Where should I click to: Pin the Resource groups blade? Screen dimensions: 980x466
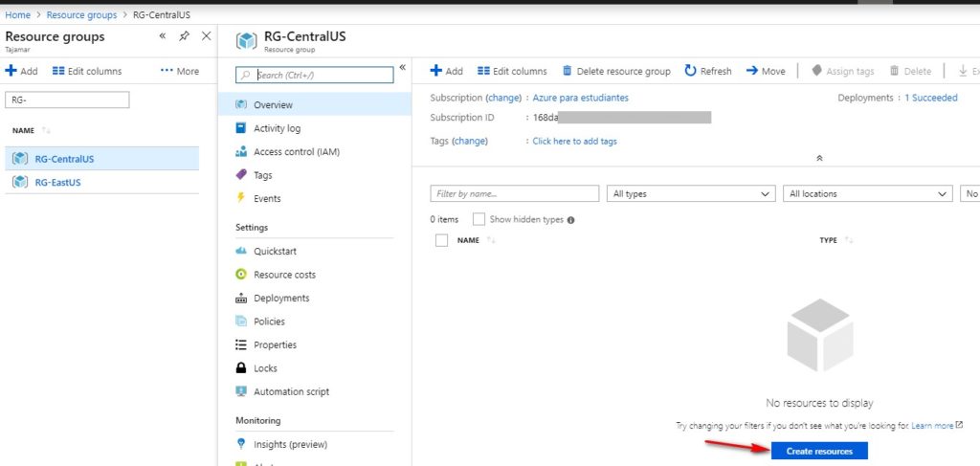click(x=184, y=36)
